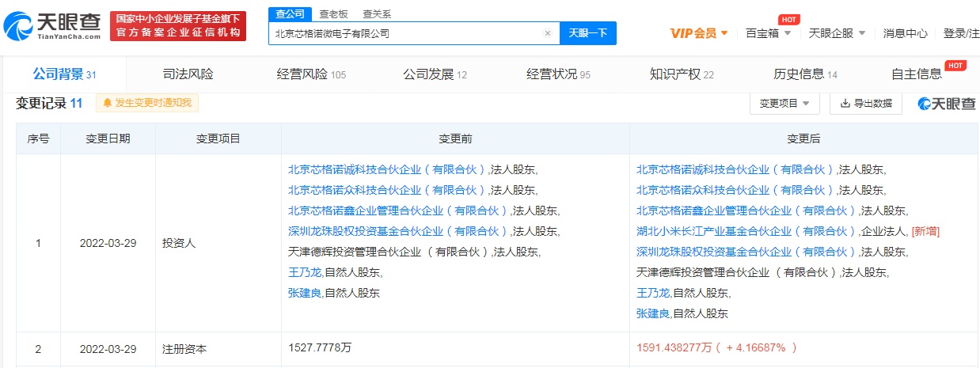Open the 变更项目 filter dropdown
This screenshot has width=980, height=368.
784,104
